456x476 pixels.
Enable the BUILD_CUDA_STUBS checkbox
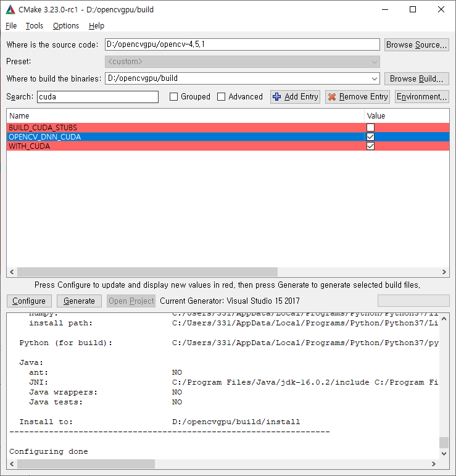370,128
